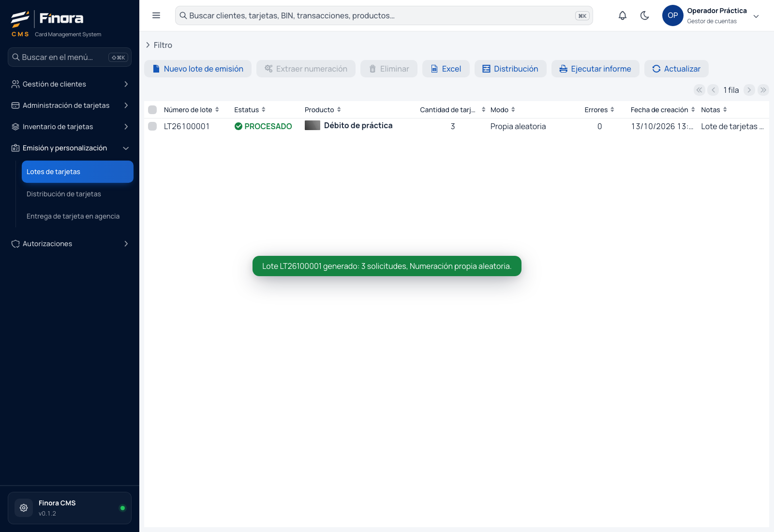This screenshot has width=774, height=532.
Task: Click the hamburger menu icon
Action: pyautogui.click(x=156, y=15)
